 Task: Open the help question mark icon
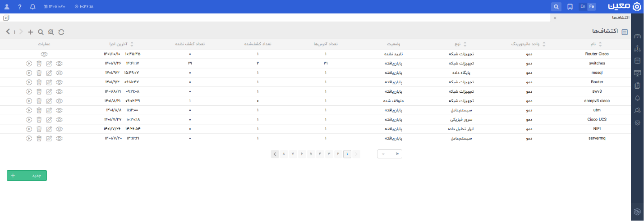19,7
